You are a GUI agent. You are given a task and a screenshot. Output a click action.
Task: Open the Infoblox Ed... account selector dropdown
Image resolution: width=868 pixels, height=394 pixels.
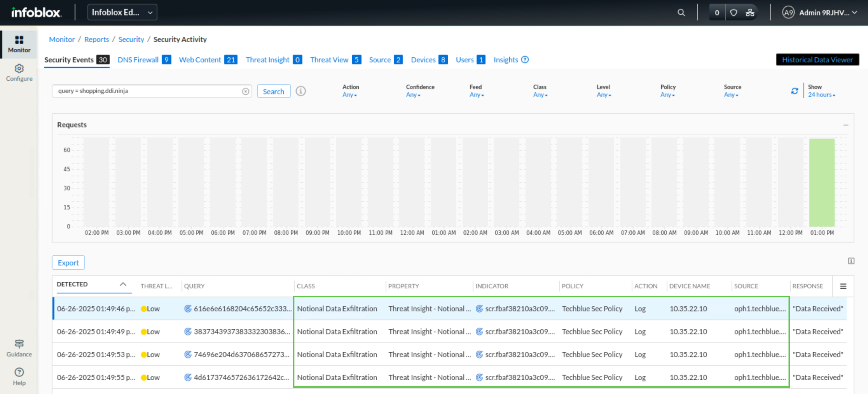pyautogui.click(x=122, y=12)
